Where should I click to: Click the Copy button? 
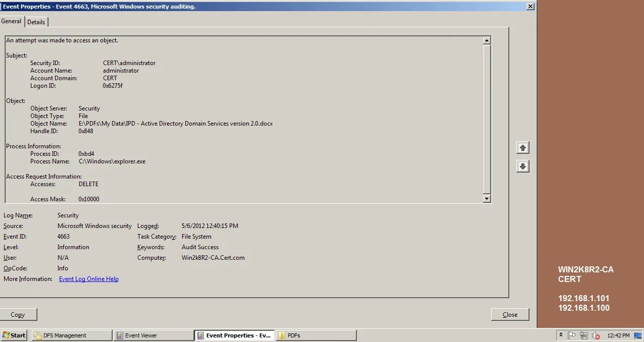(x=19, y=314)
